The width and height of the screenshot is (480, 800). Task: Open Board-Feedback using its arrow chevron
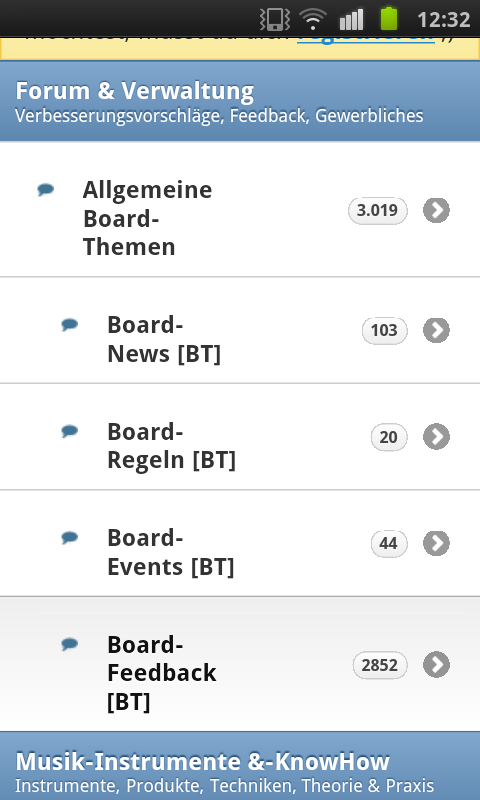[x=436, y=665]
